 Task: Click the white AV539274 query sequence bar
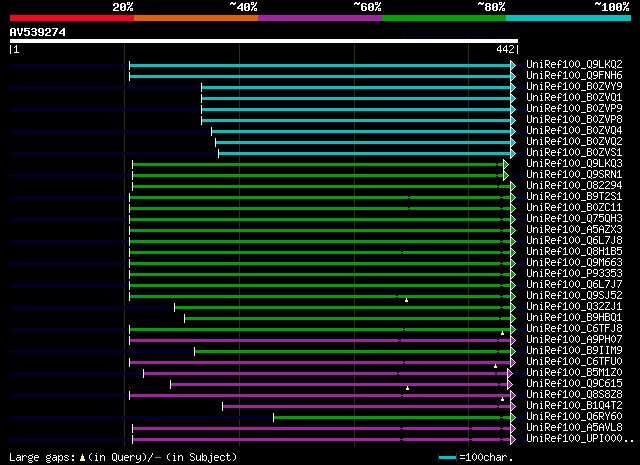(264, 41)
